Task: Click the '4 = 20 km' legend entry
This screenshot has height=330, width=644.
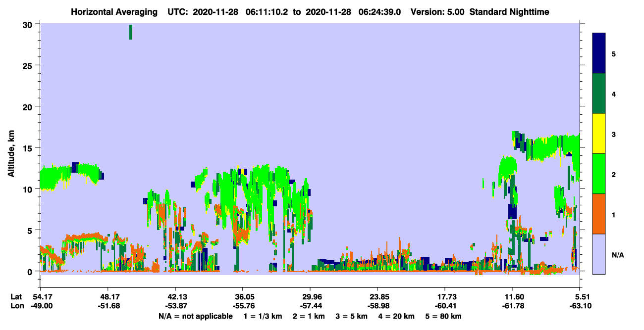Action: click(x=398, y=316)
